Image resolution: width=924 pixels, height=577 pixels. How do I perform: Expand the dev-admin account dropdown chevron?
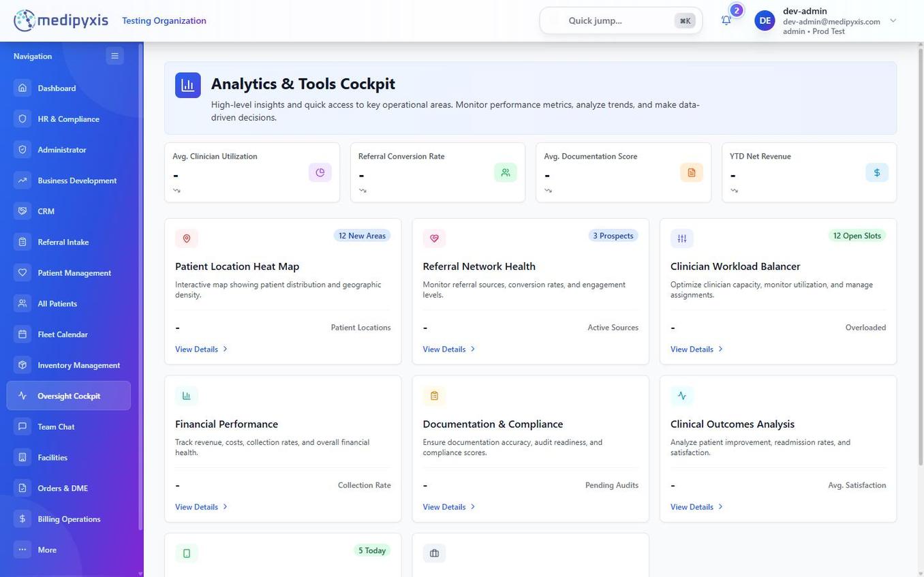[893, 20]
